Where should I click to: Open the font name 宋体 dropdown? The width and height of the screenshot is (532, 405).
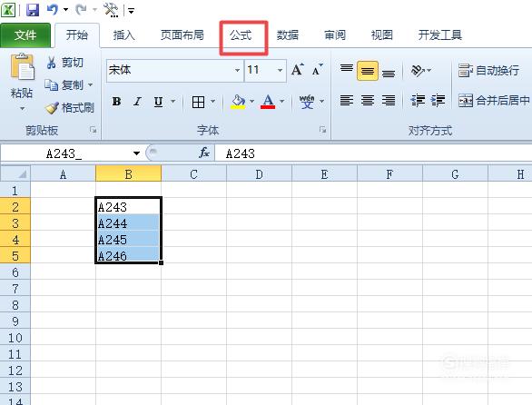237,70
